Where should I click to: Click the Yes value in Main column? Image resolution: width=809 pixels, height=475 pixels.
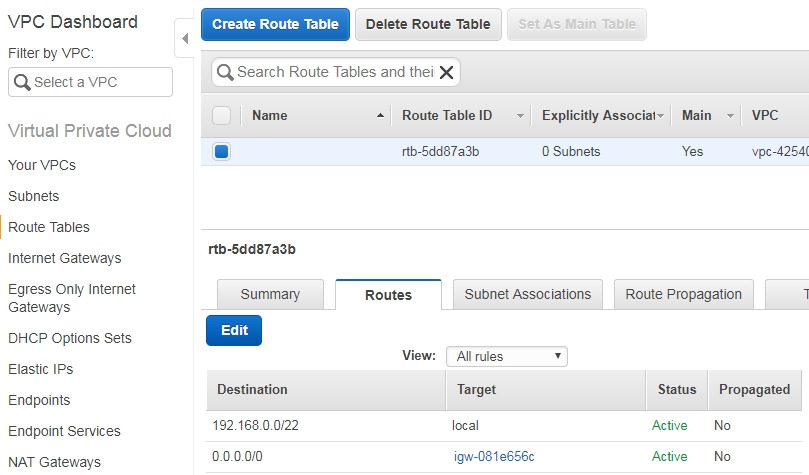pyautogui.click(x=692, y=152)
